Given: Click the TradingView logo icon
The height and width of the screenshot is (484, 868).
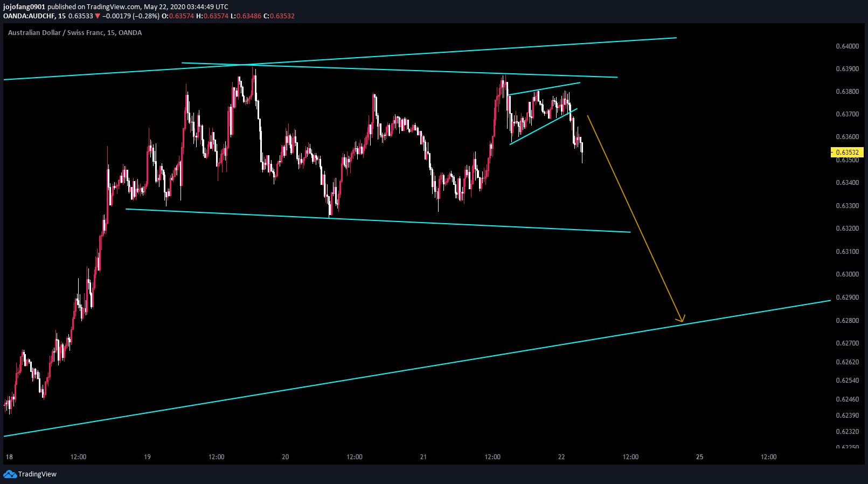Looking at the screenshot, I should pos(10,474).
